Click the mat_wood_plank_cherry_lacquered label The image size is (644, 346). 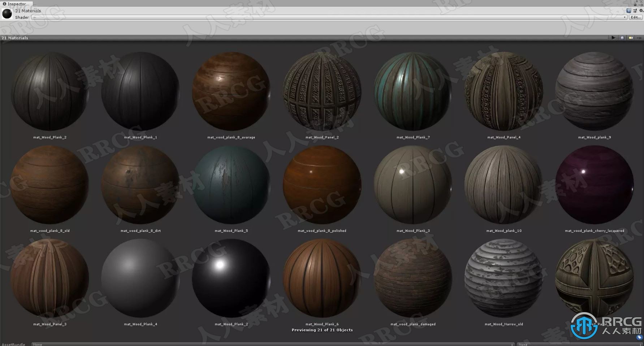coord(595,231)
